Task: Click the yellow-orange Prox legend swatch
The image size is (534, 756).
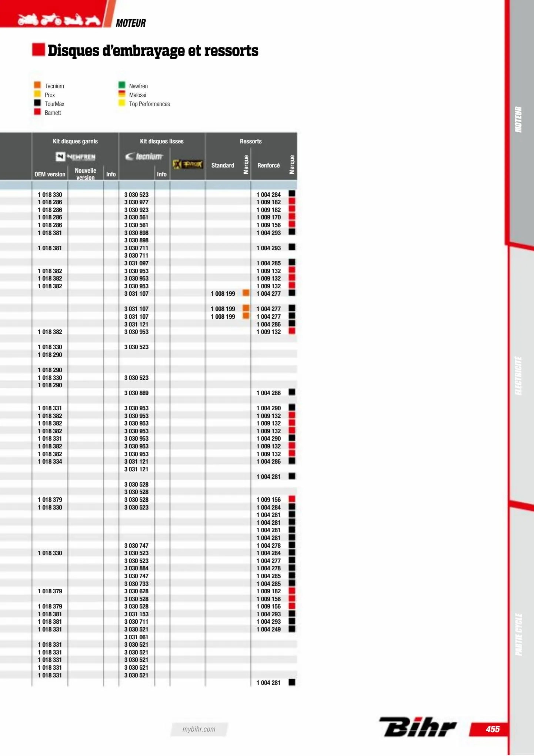Action: click(x=37, y=94)
